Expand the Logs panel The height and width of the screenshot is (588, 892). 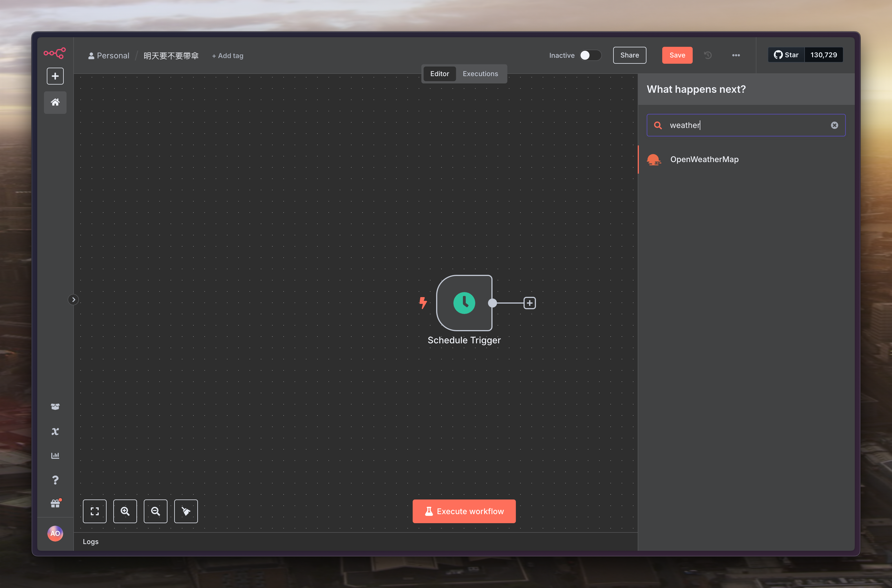[90, 541]
